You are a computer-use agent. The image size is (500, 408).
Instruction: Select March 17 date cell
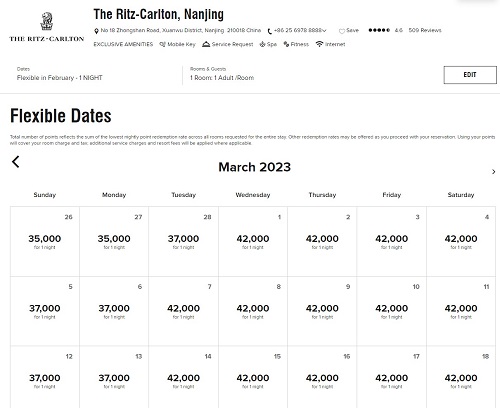392,377
